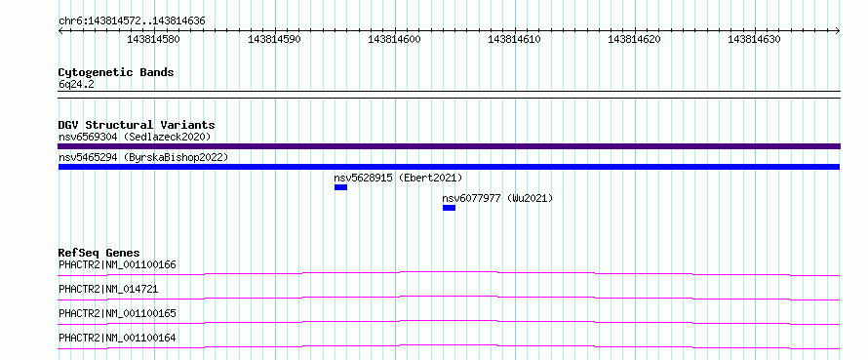Image resolution: width=868 pixels, height=360 pixels.
Task: Open variant label nsv6569304 (Sedlazeck2020)
Action: click(x=135, y=137)
